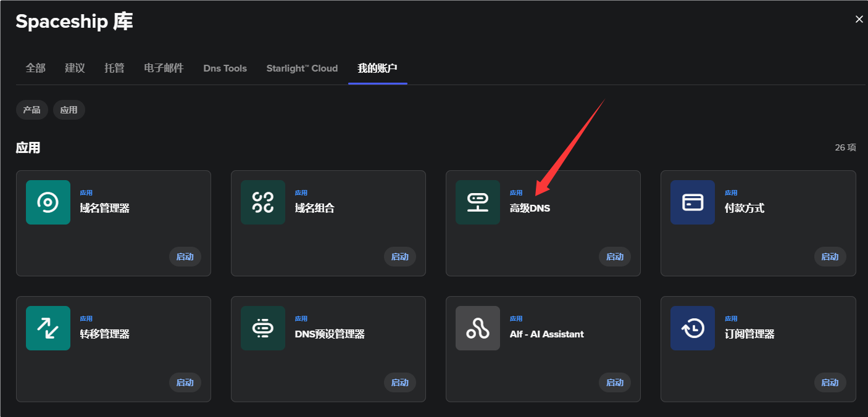Open the 域名组合 title link
The image size is (868, 417).
coord(315,208)
